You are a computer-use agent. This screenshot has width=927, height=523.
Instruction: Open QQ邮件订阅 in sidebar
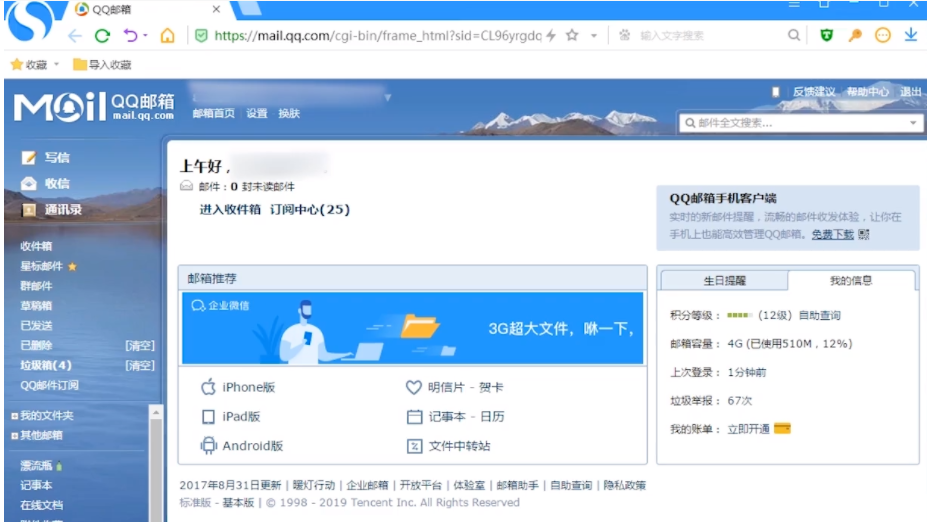click(49, 385)
